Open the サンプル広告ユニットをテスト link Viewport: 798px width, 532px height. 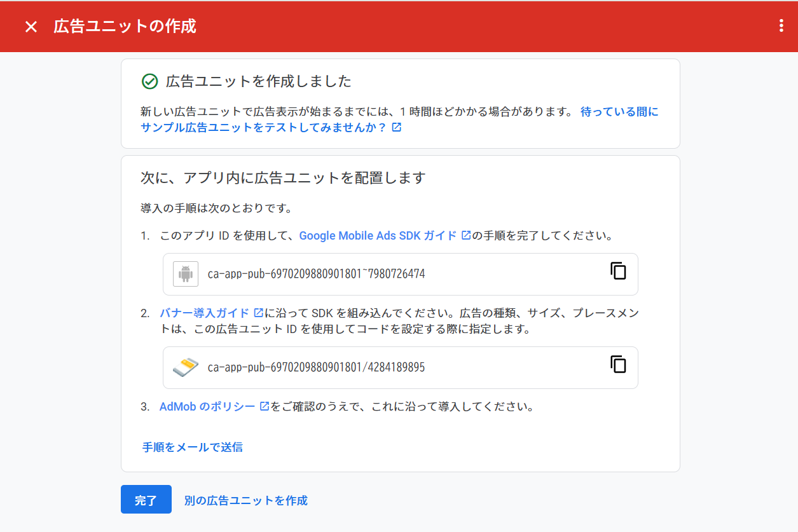pyautogui.click(x=271, y=127)
